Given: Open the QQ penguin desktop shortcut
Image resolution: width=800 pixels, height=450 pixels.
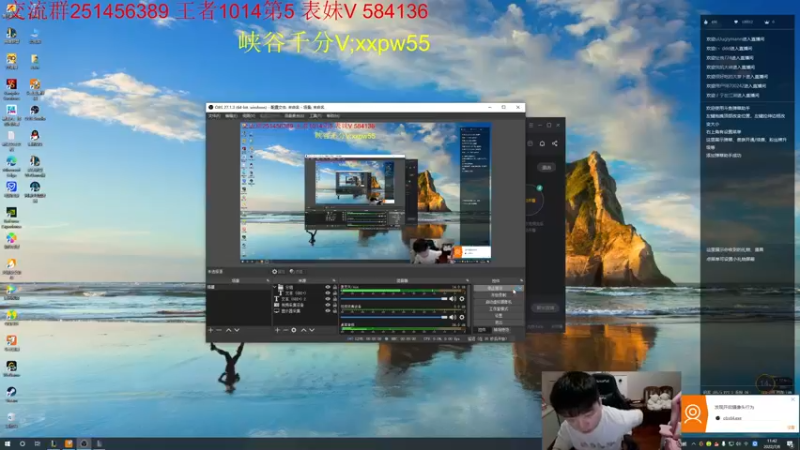Looking at the screenshot, I should coord(35,137).
